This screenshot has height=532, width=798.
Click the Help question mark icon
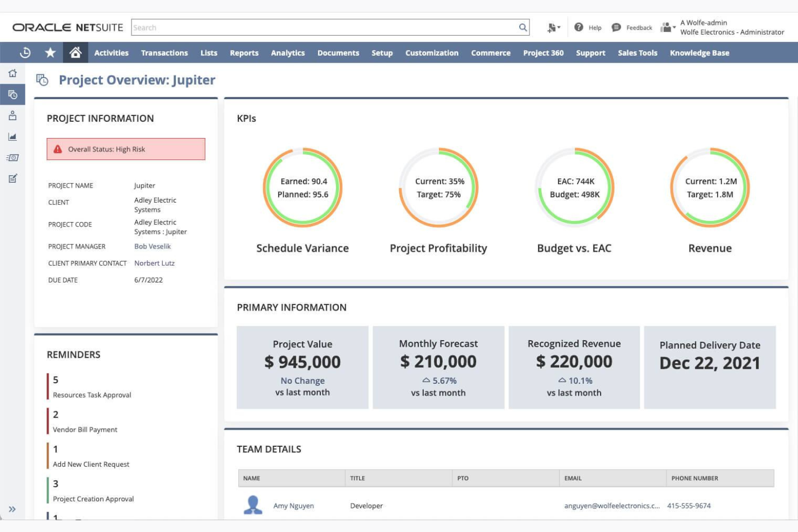coord(579,27)
